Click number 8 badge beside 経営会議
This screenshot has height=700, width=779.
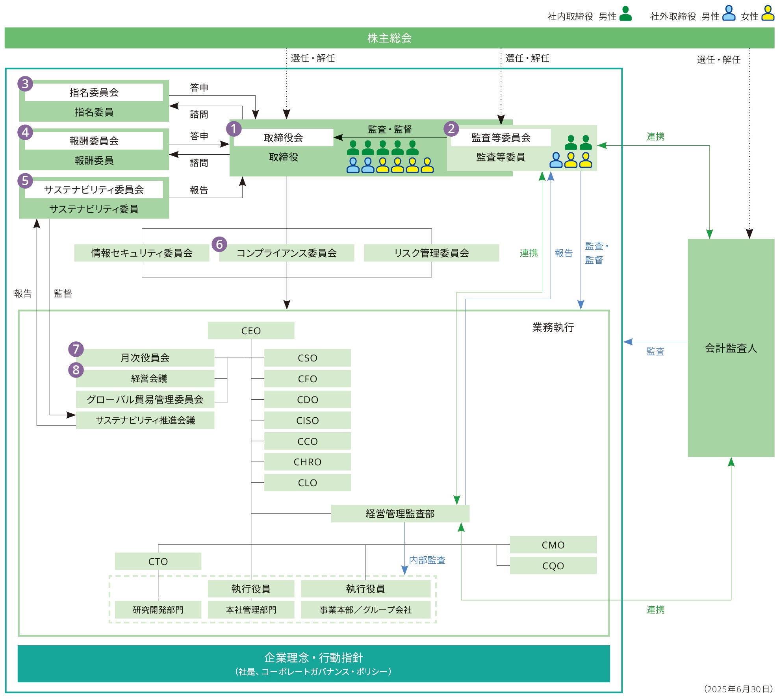point(76,370)
